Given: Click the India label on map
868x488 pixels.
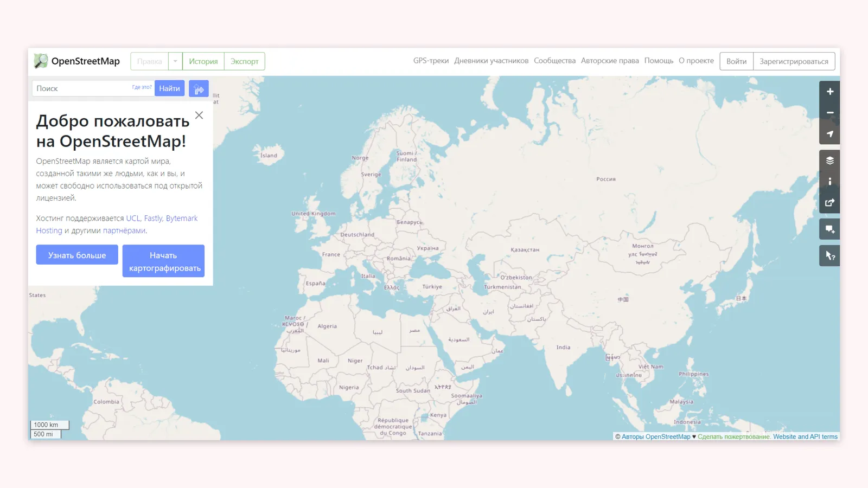Looking at the screenshot, I should 563,347.
